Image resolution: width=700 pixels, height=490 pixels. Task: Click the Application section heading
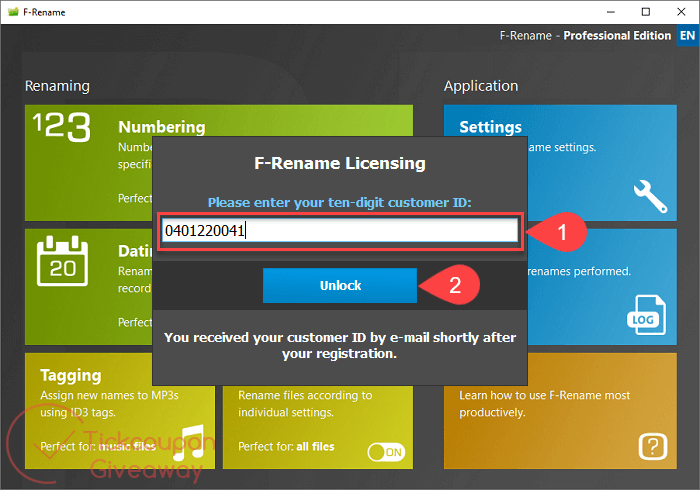coord(481,86)
